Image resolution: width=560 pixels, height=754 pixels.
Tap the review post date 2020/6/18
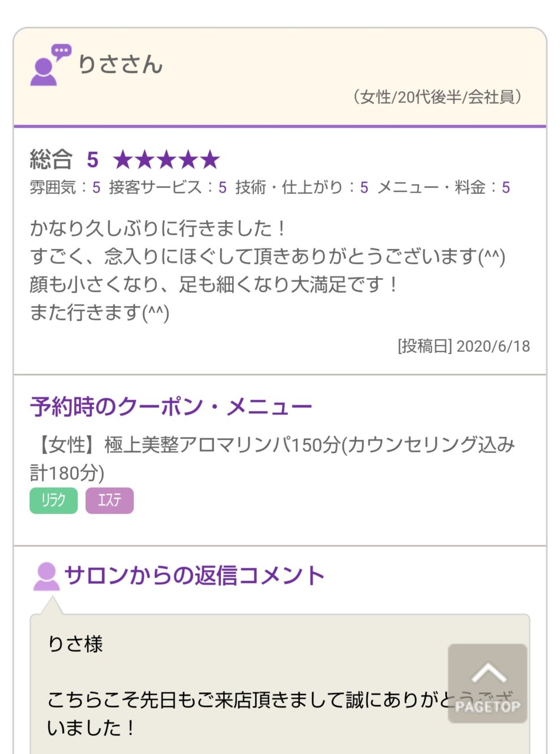click(463, 346)
